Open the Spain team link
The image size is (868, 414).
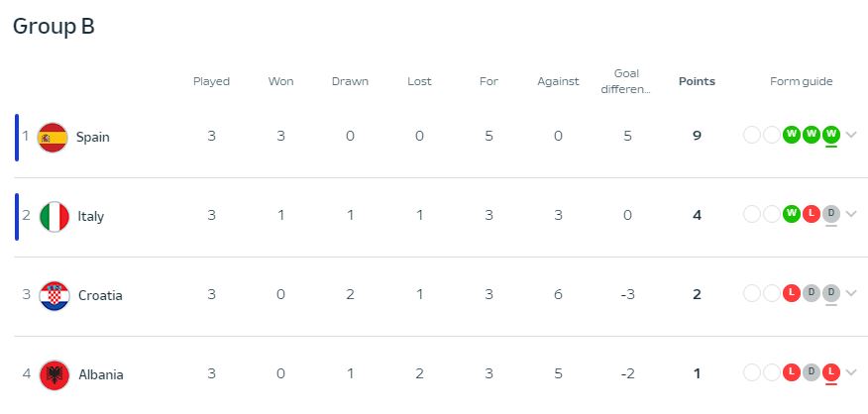pyautogui.click(x=93, y=137)
